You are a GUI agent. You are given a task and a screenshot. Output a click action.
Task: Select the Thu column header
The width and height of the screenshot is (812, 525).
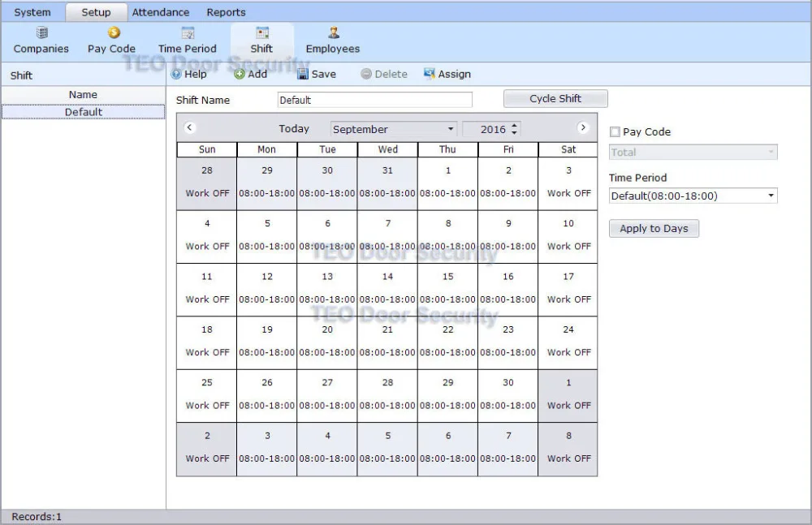[448, 149]
